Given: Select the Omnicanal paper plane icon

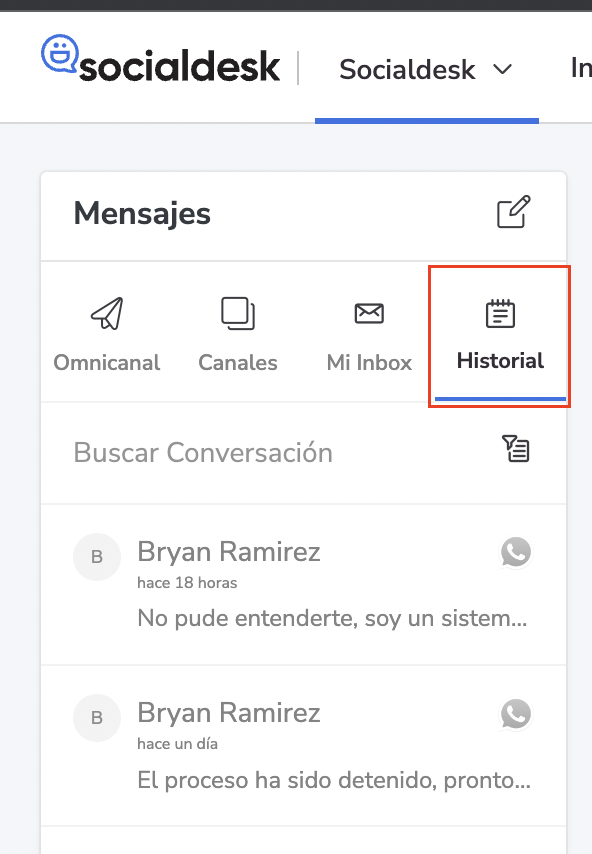Looking at the screenshot, I should [107, 313].
